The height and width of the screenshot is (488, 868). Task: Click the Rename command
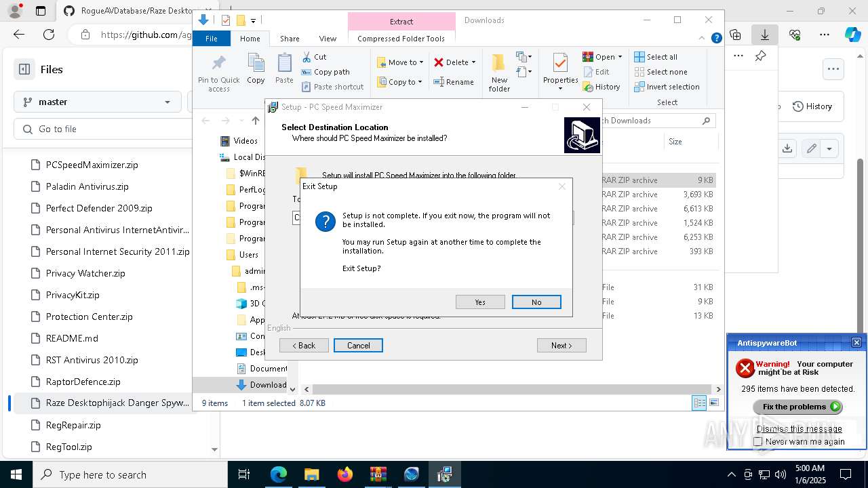(x=454, y=82)
